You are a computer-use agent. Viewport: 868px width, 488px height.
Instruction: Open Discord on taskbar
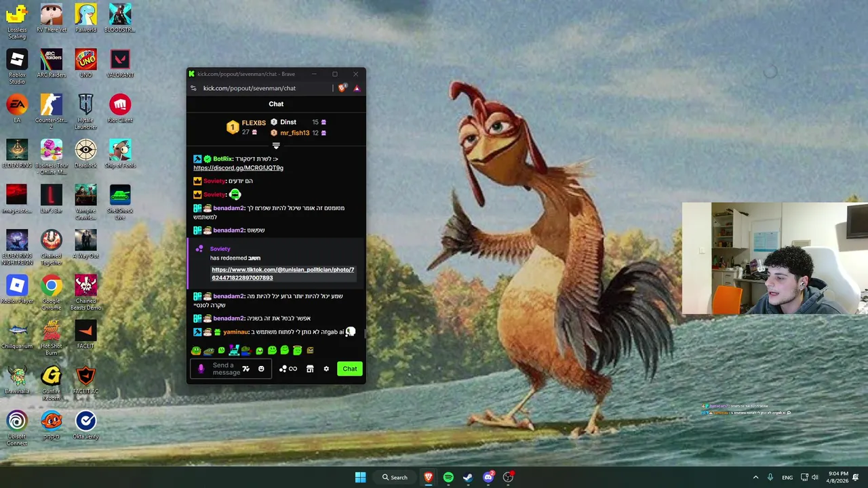[488, 477]
